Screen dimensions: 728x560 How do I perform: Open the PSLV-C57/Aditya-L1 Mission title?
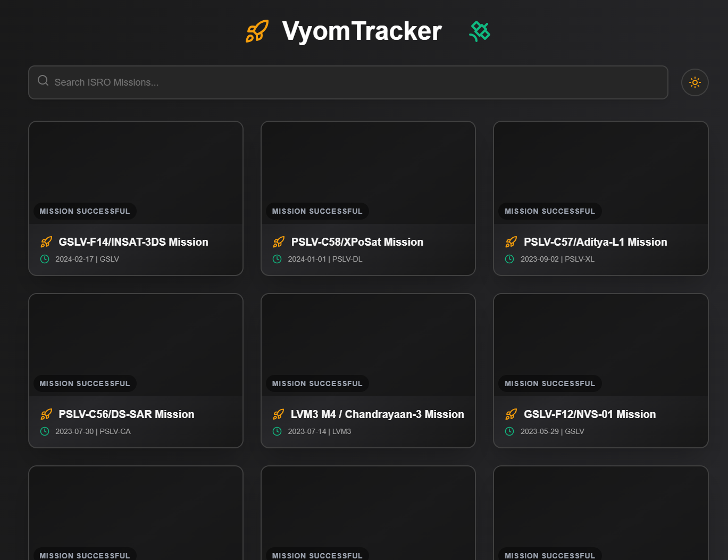pos(596,242)
